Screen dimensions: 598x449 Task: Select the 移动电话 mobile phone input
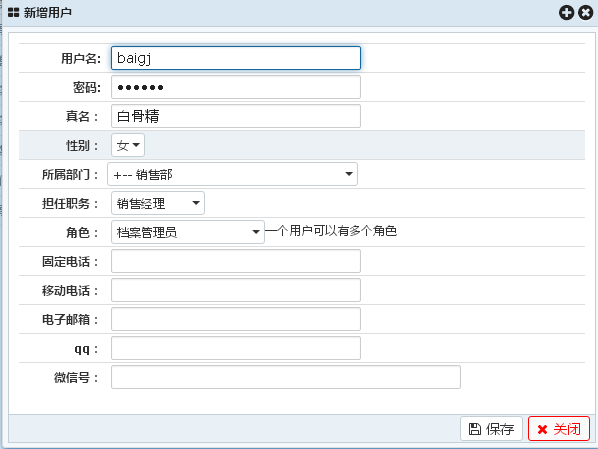point(236,290)
